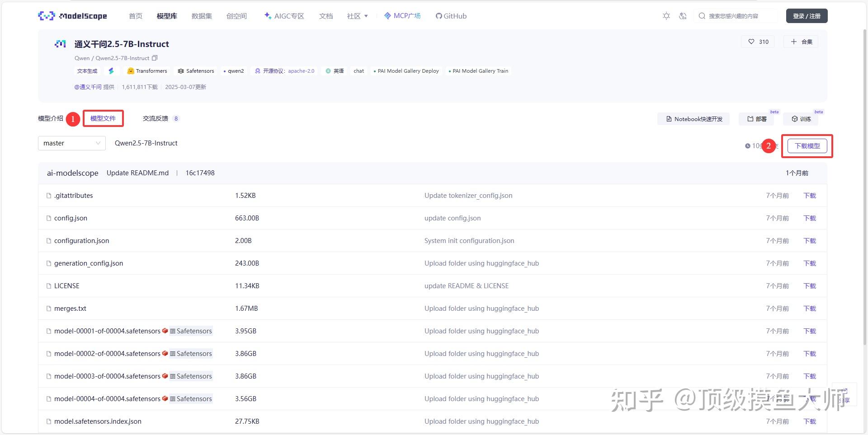Click the 训练 button
Image resolution: width=868 pixels, height=435 pixels.
tap(801, 119)
